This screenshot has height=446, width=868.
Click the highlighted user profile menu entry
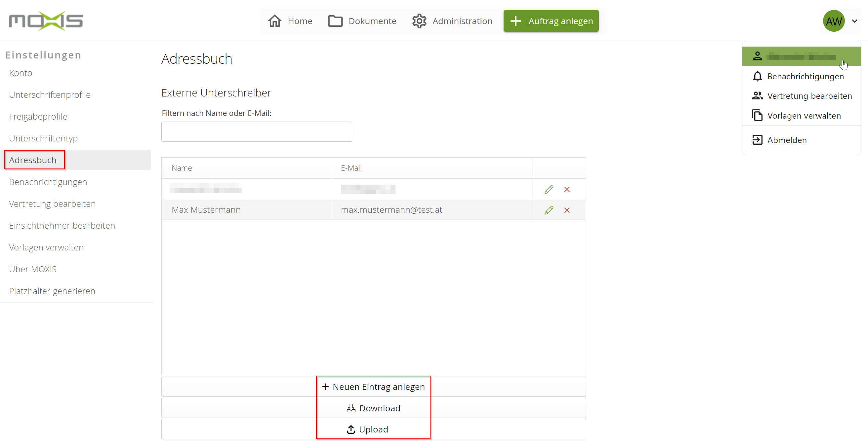click(801, 56)
